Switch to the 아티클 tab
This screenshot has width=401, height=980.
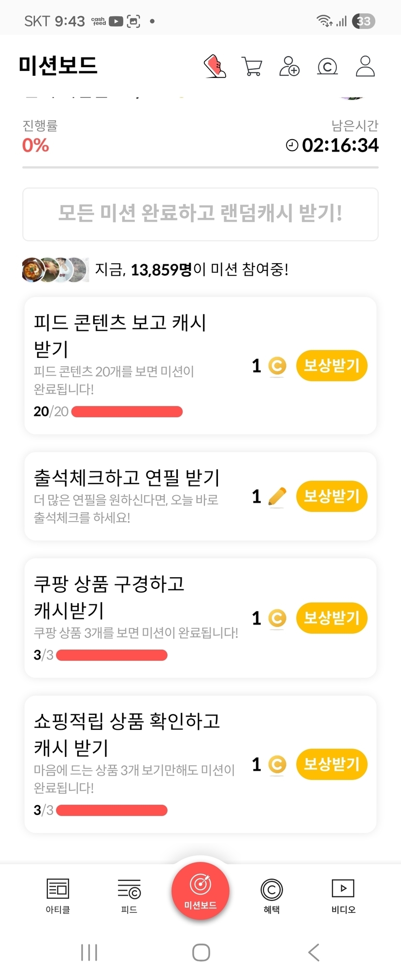(58, 895)
